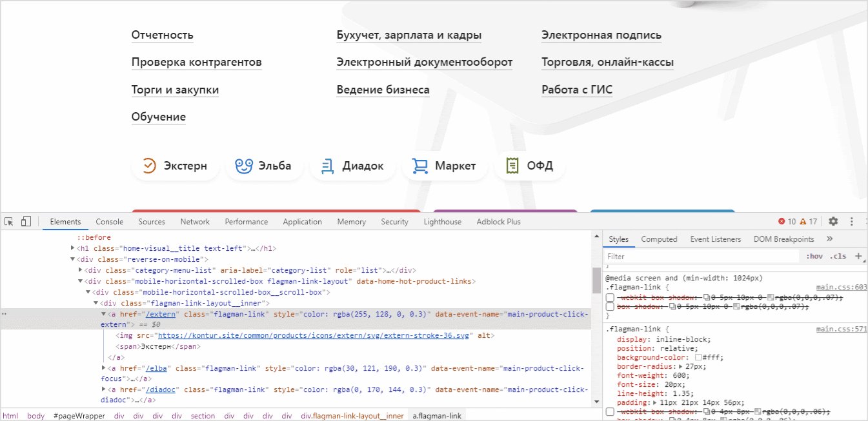Viewport: 868px width, 421px height.
Task: Open the Электронная подпись link
Action: point(601,35)
